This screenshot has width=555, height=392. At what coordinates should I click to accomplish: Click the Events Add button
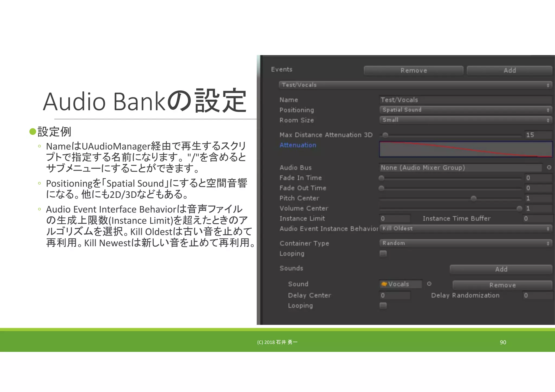point(509,70)
